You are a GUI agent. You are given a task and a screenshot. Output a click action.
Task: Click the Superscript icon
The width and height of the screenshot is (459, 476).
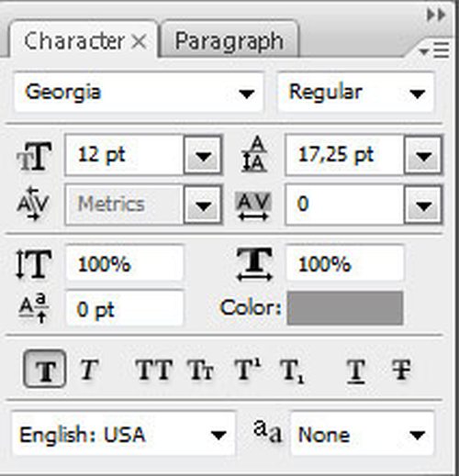pos(248,369)
